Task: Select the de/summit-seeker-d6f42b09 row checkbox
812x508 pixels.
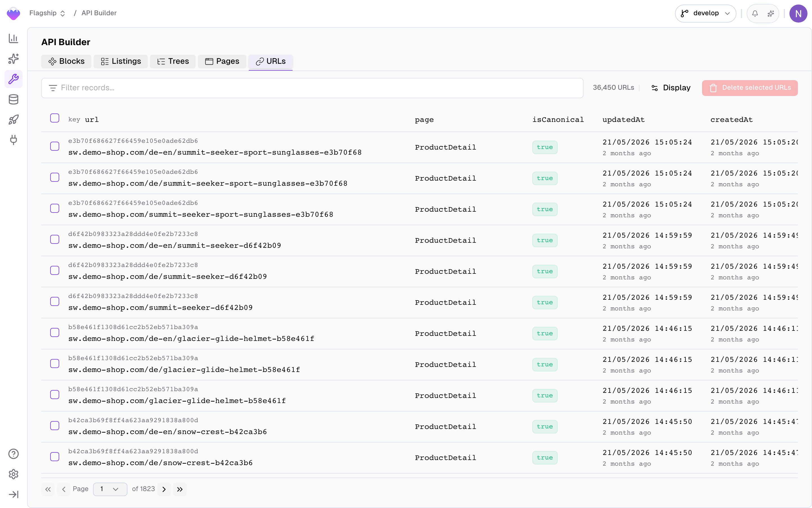Action: [x=55, y=270]
